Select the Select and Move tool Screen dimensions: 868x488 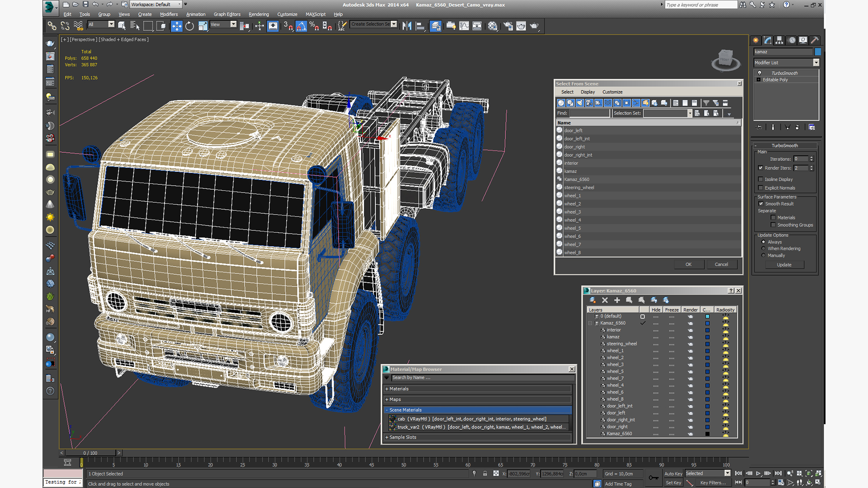tap(177, 26)
